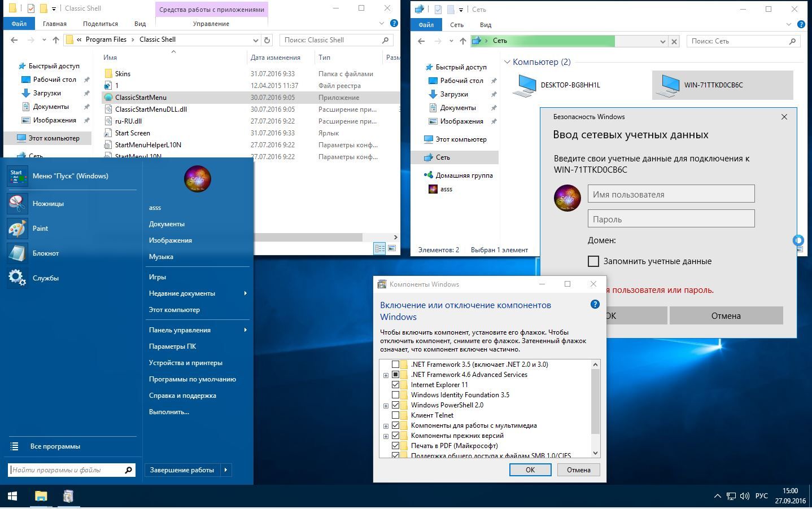Select computer WIN-71TTKD0CB6C
Image resolution: width=812 pixels, height=509 pixels.
coord(722,85)
